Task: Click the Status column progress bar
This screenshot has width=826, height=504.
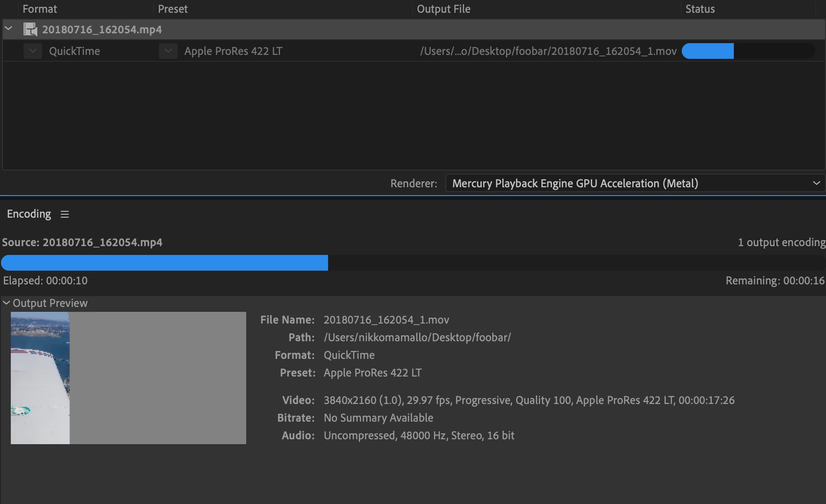Action: (748, 51)
